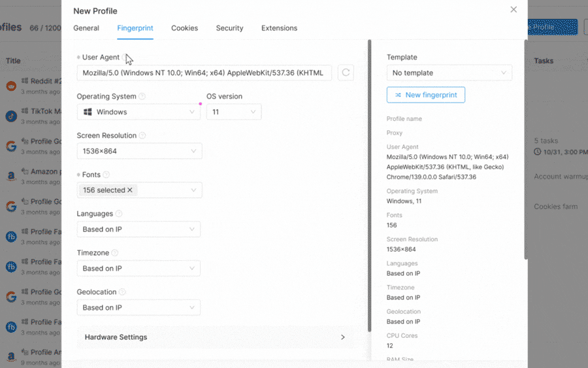Remove the 156 selected fonts tag
The height and width of the screenshot is (368, 588).
[130, 190]
